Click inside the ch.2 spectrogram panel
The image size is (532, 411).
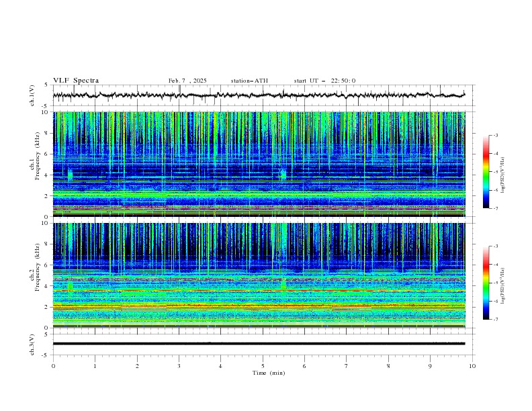point(259,275)
